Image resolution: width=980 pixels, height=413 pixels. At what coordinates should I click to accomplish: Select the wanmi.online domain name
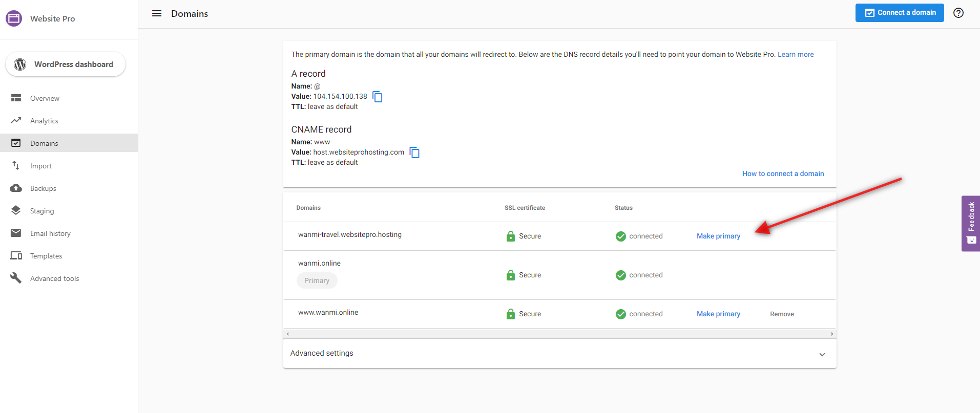point(319,263)
